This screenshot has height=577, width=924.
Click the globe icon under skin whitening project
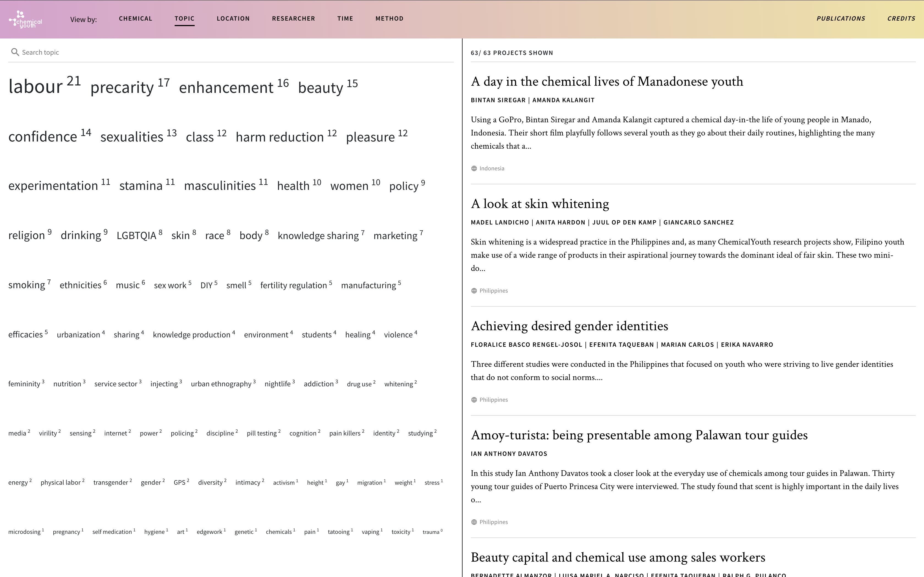click(474, 290)
